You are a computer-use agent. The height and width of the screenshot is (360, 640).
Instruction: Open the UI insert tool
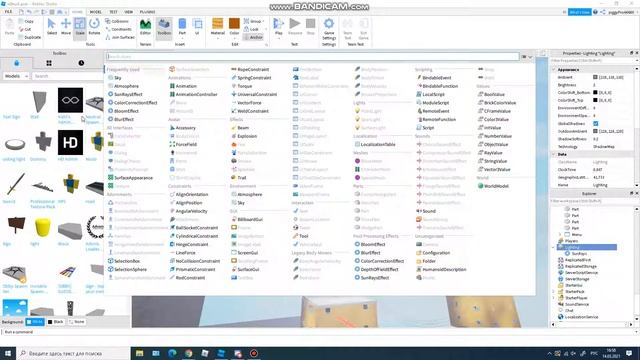tap(197, 27)
